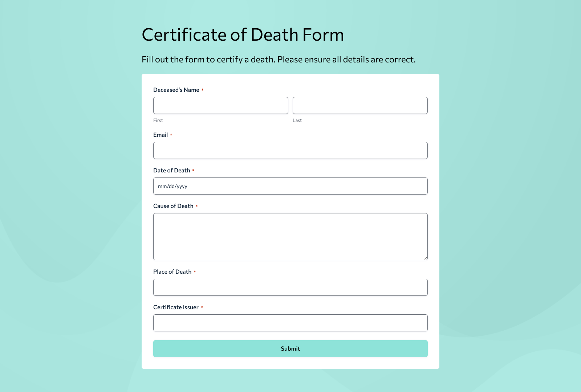This screenshot has height=392, width=581.
Task: Select the Email input field
Action: [x=290, y=150]
